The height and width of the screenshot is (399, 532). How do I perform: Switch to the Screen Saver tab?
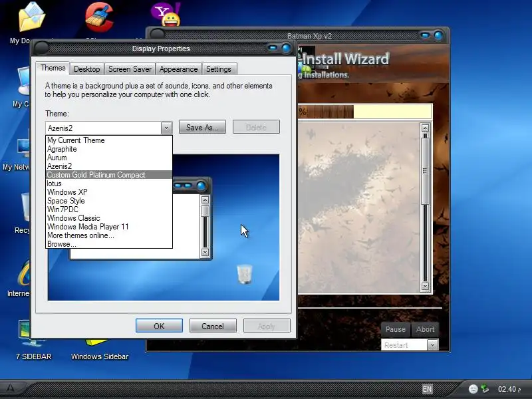pos(130,69)
